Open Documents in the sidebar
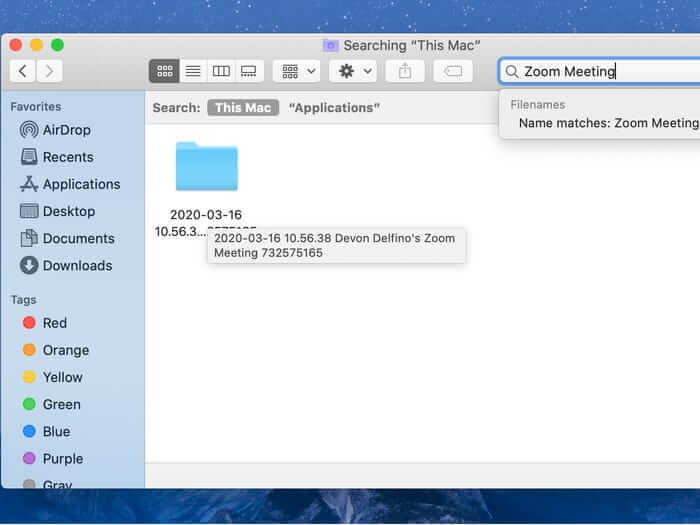Image resolution: width=700 pixels, height=525 pixels. [x=79, y=239]
